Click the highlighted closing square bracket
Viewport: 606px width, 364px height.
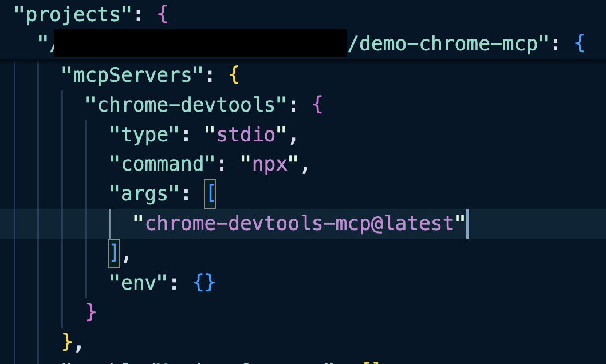[114, 253]
